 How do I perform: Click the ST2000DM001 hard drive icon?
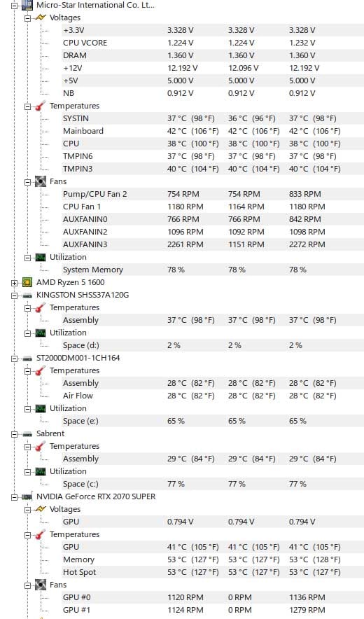(27, 358)
